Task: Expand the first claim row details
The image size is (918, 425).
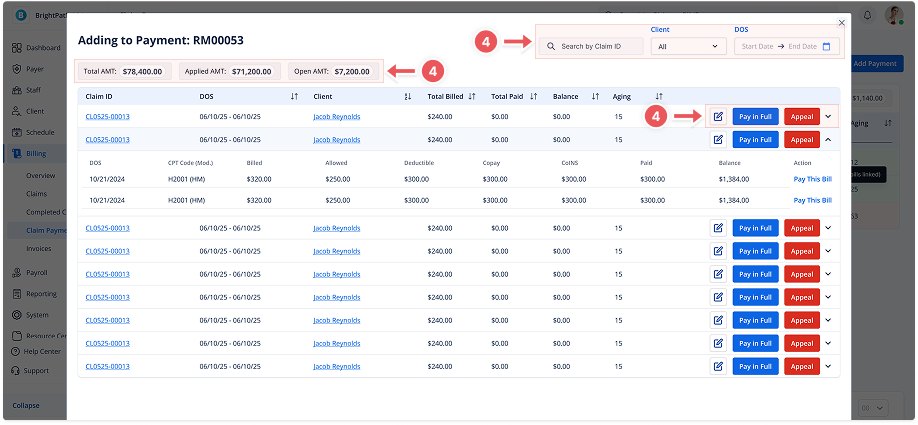Action: tap(829, 117)
